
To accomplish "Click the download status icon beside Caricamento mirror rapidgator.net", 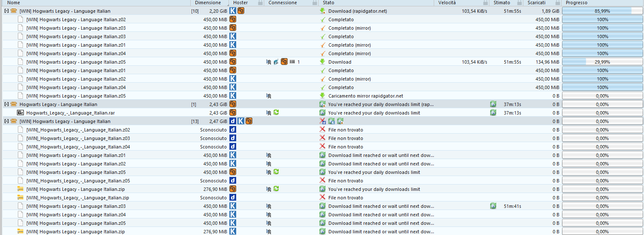I will coord(322,96).
